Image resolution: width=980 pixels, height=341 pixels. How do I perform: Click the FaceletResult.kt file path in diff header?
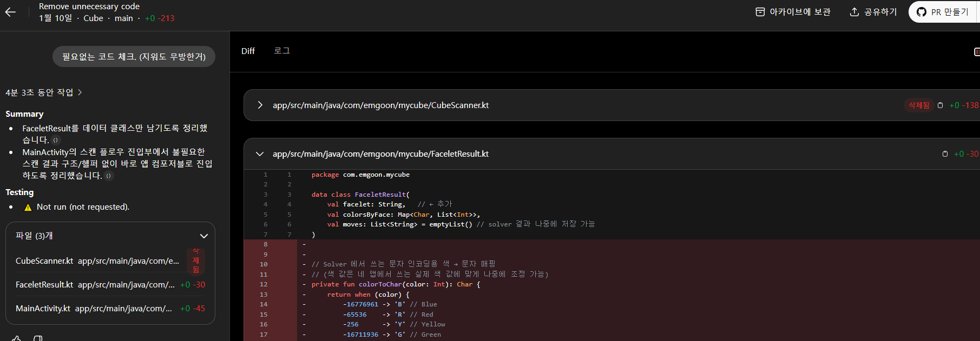tap(380, 154)
